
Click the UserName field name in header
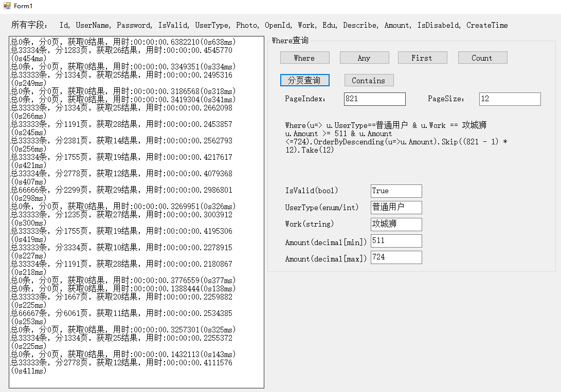(94, 25)
